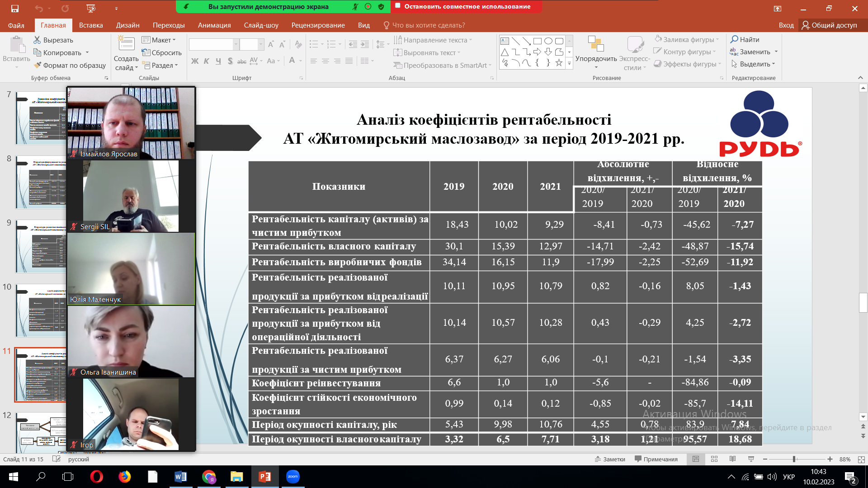Click Sign in (Вход) link

coord(786,25)
